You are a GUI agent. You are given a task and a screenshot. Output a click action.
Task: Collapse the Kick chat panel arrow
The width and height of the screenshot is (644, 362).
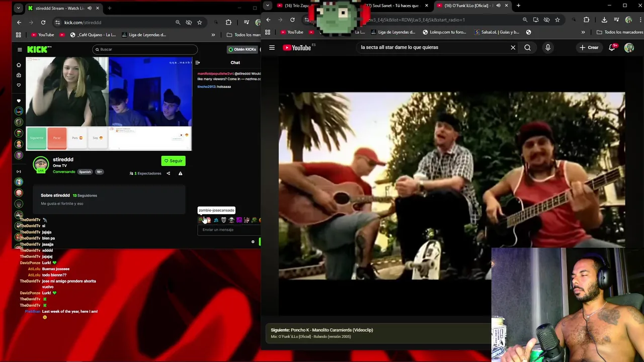(x=197, y=63)
